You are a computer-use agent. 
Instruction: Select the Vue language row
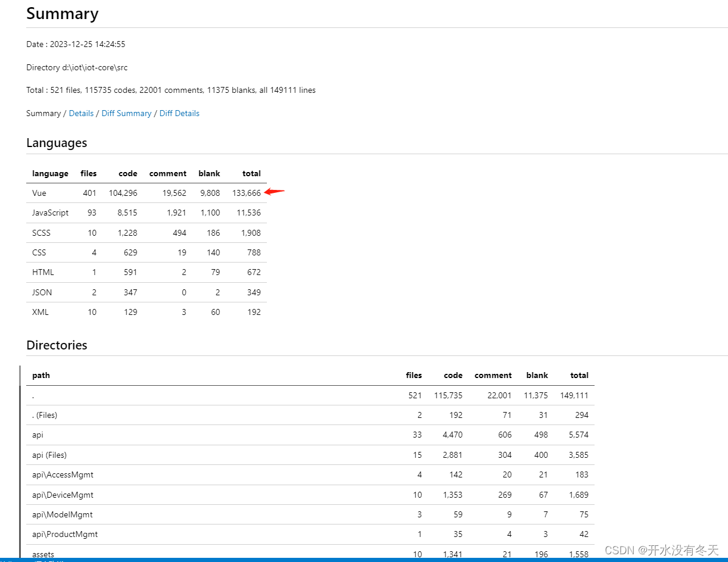(x=147, y=193)
